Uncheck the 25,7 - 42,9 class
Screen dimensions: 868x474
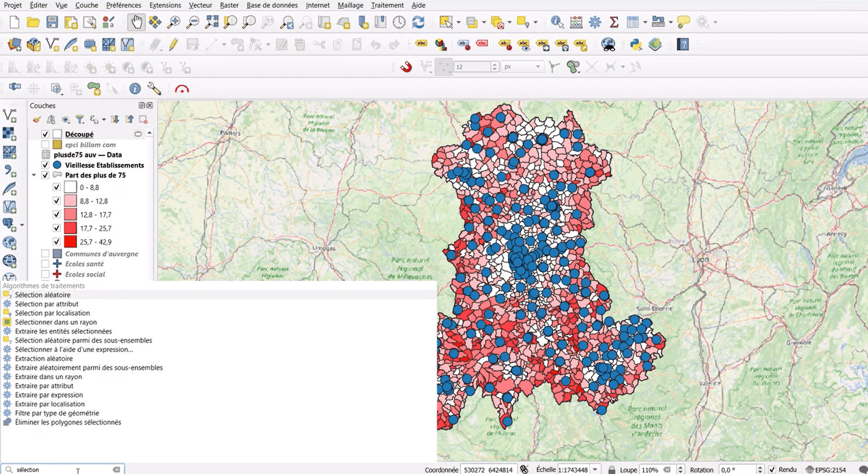coord(57,242)
